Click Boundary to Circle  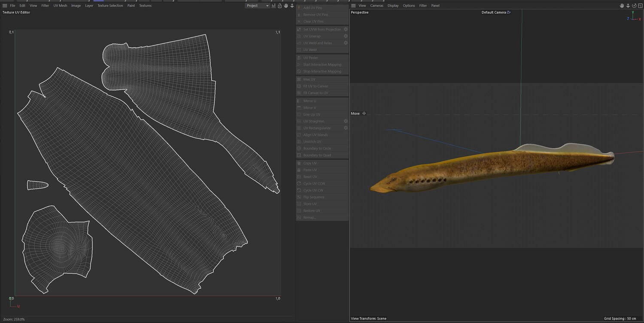[322, 149]
